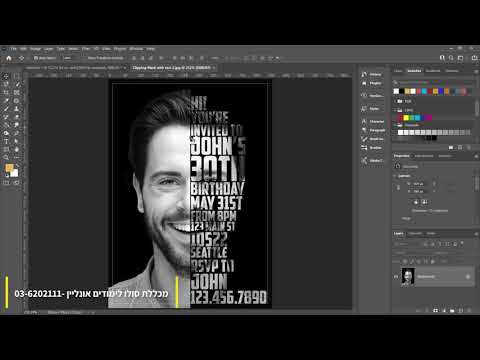Select the Zoom tool
Viewport: 480px width, 360px height.
(x=6, y=157)
